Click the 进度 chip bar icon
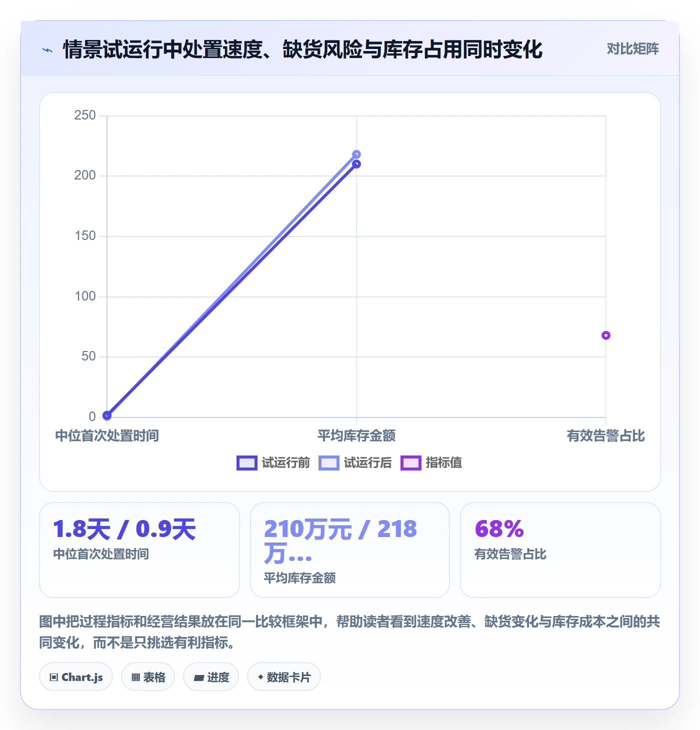The image size is (700, 730). point(199,678)
